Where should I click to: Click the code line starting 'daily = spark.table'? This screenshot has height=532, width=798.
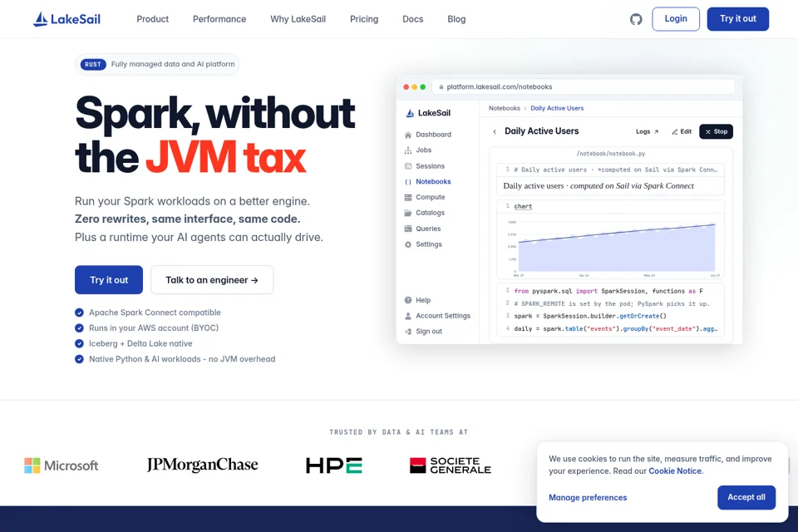[615, 329]
